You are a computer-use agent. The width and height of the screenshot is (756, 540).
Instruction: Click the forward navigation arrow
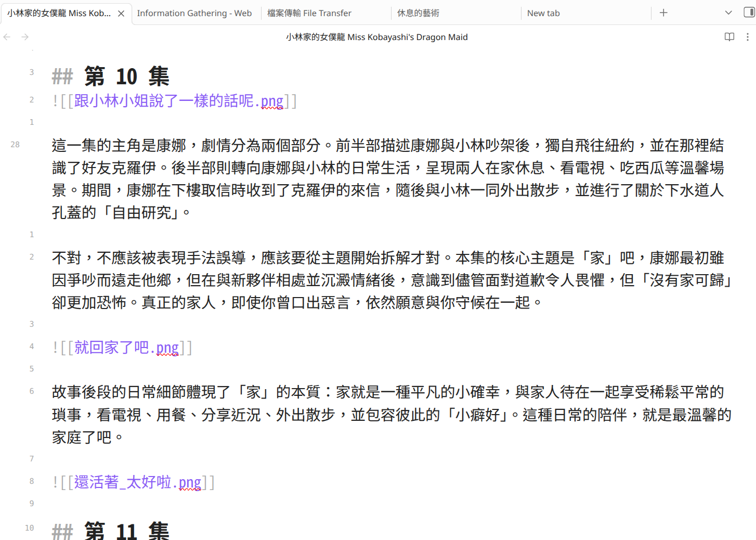point(25,37)
